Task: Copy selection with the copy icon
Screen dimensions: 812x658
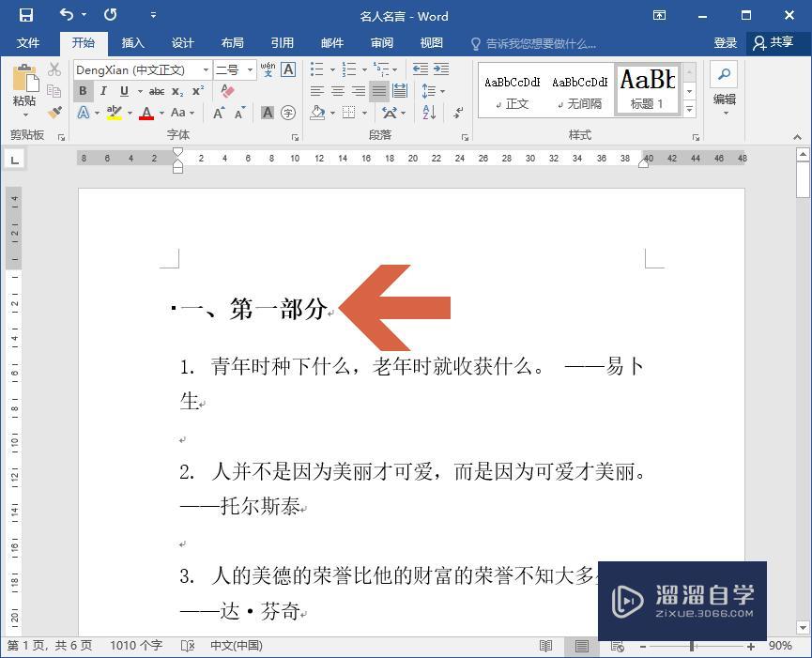Action: pos(54,91)
